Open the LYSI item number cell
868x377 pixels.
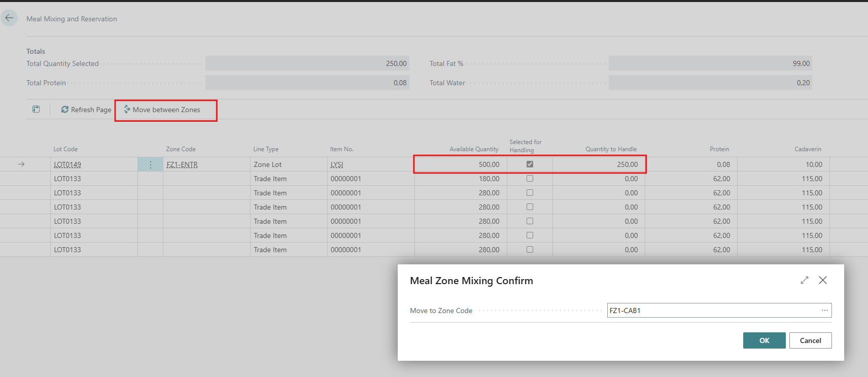point(371,164)
